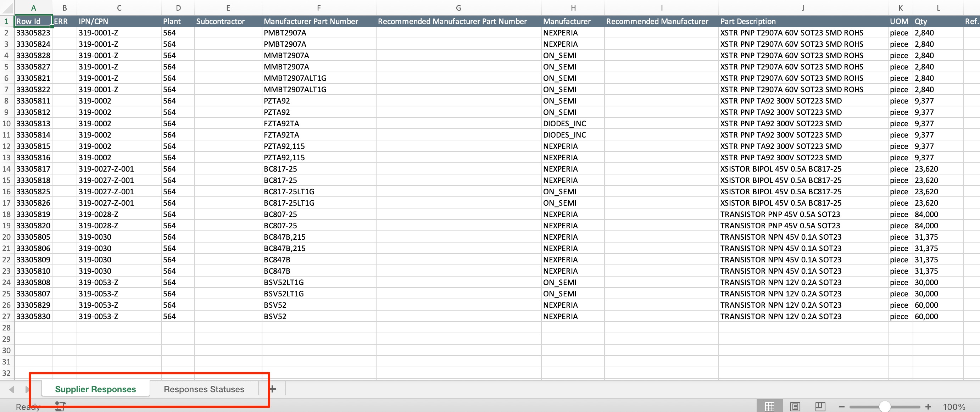This screenshot has width=980, height=412.
Task: Click the zoom in plus button
Action: click(x=928, y=407)
